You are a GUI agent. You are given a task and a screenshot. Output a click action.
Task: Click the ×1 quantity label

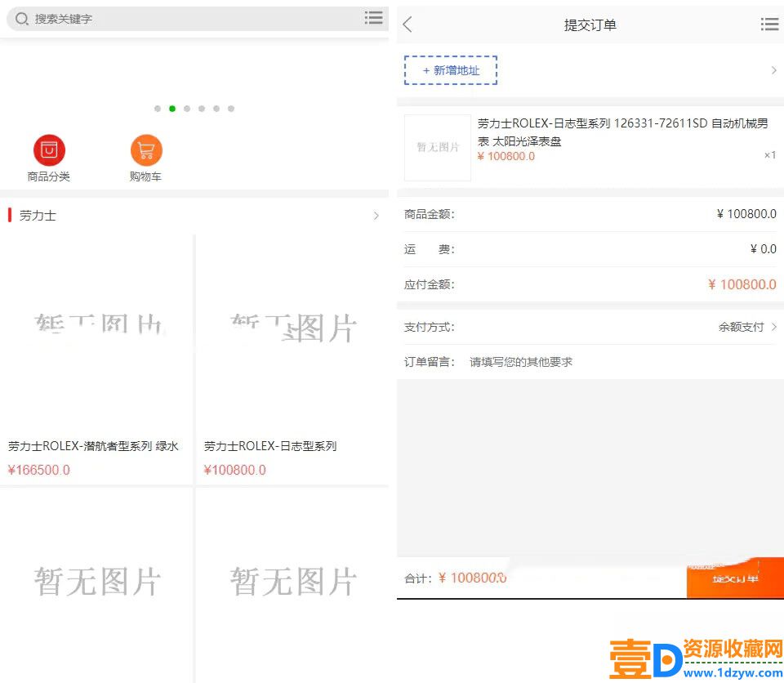tap(770, 155)
